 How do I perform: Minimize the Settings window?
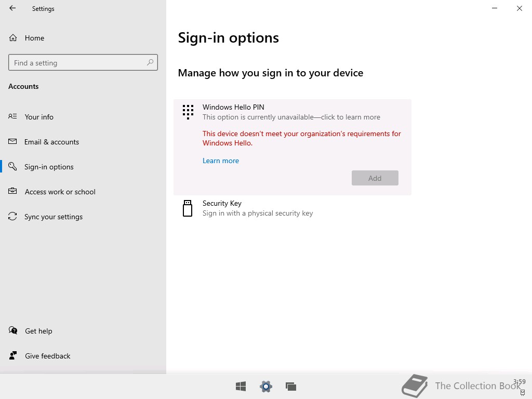[495, 8]
